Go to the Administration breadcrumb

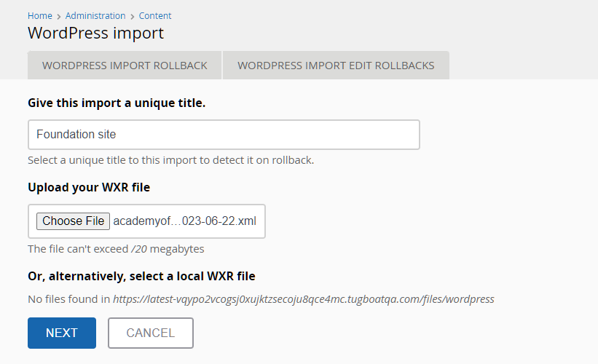coord(95,15)
